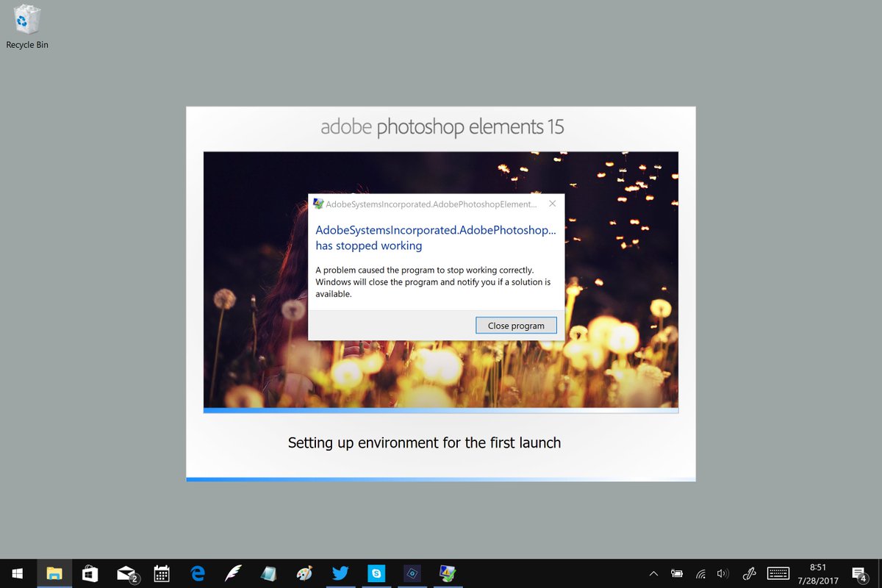Open the touch keyboard
Viewport: 882px width, 588px height.
(778, 573)
